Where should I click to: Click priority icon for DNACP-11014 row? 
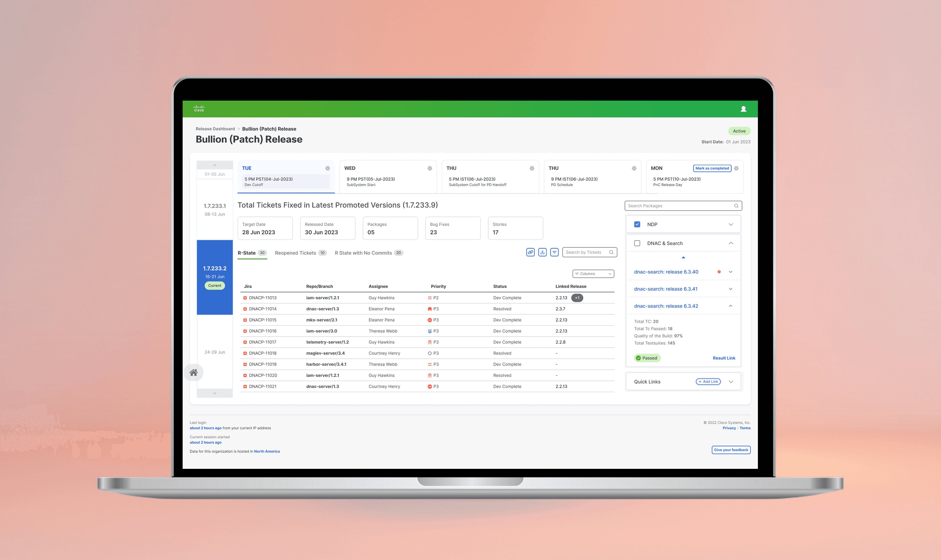coord(430,309)
